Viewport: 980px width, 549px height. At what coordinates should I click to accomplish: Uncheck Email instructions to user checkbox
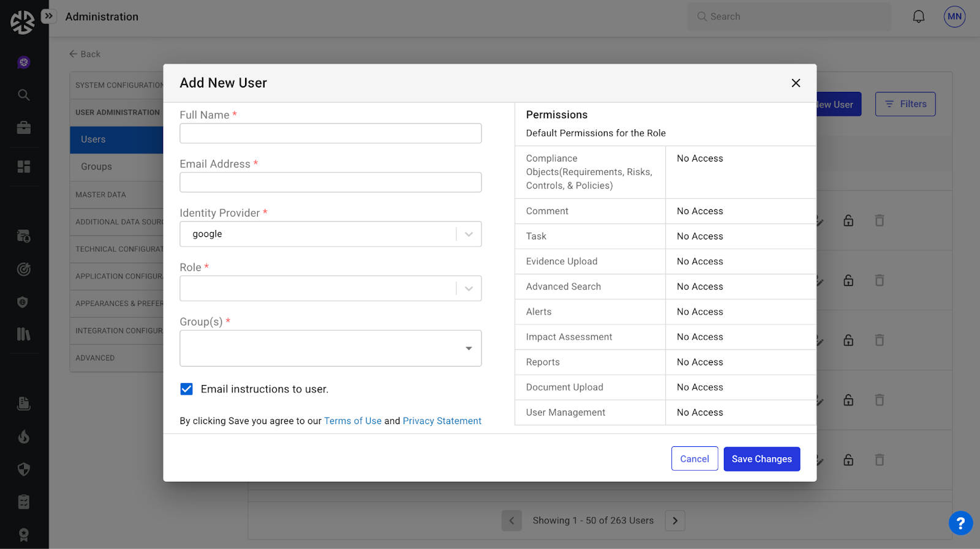click(187, 389)
